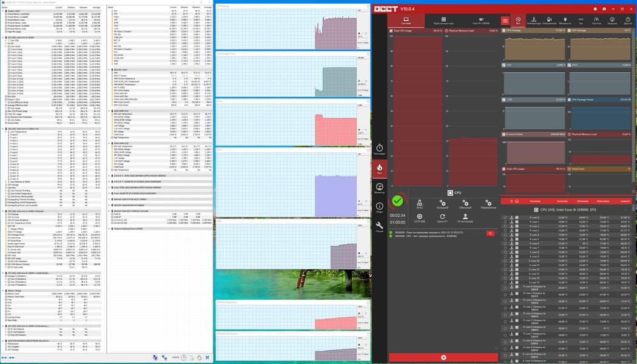This screenshot has height=364, width=637.
Task: Click the blue X icon in HWiNFO bottom toolbar
Action: (x=207, y=357)
